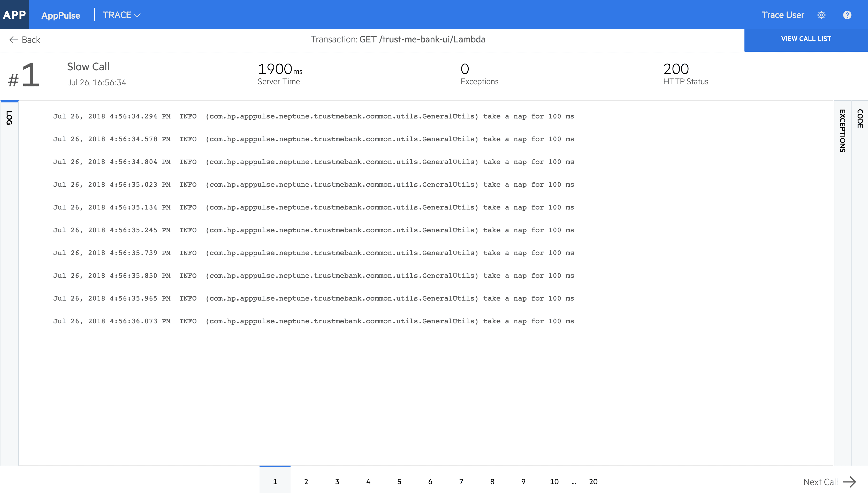Go to call page 2
The width and height of the screenshot is (868, 493).
click(x=306, y=481)
